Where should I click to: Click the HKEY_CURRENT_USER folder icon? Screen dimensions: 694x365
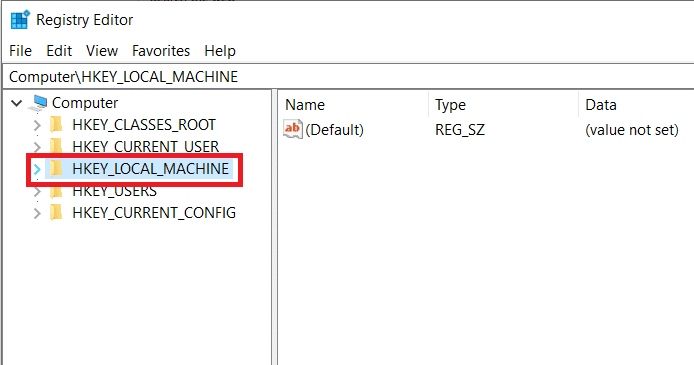pos(56,146)
